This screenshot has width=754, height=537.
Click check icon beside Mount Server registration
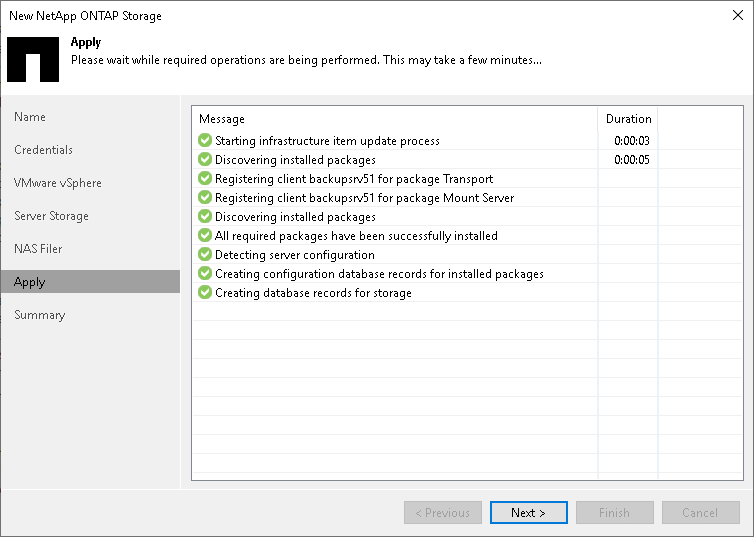[x=205, y=198]
